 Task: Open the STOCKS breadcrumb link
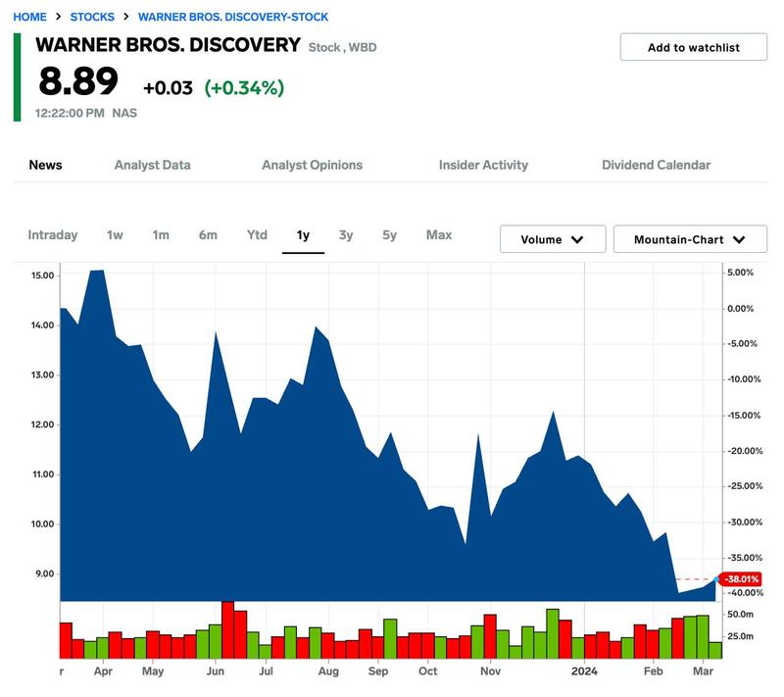tap(92, 17)
